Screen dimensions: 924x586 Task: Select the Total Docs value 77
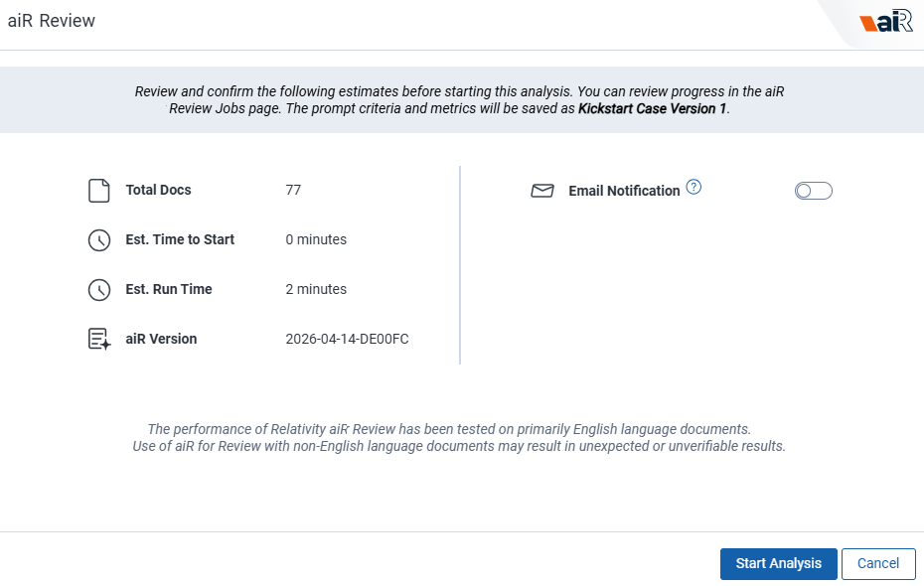[x=293, y=191]
